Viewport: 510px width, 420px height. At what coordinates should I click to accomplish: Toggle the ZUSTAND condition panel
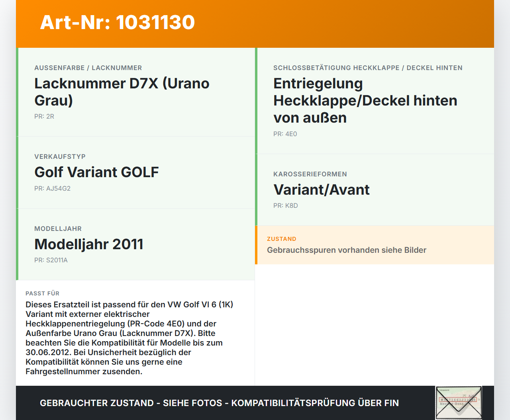(375, 245)
